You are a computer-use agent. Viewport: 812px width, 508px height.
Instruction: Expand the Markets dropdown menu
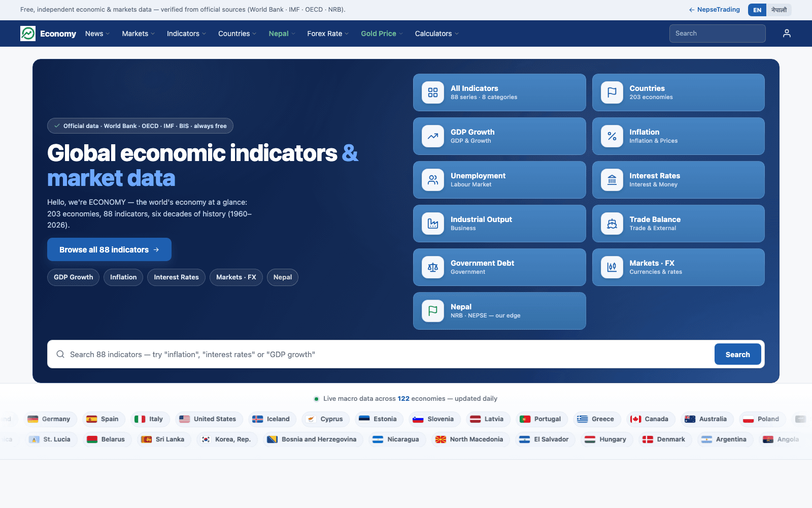[x=138, y=34]
